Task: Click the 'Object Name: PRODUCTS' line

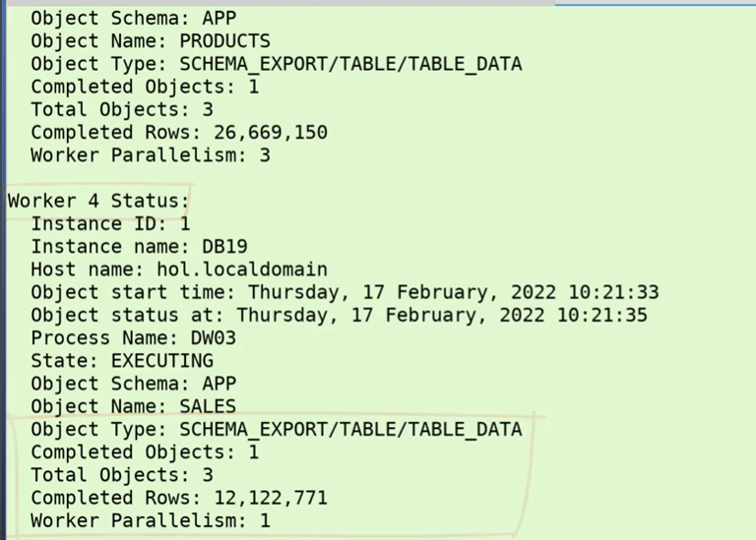Action: click(x=151, y=41)
